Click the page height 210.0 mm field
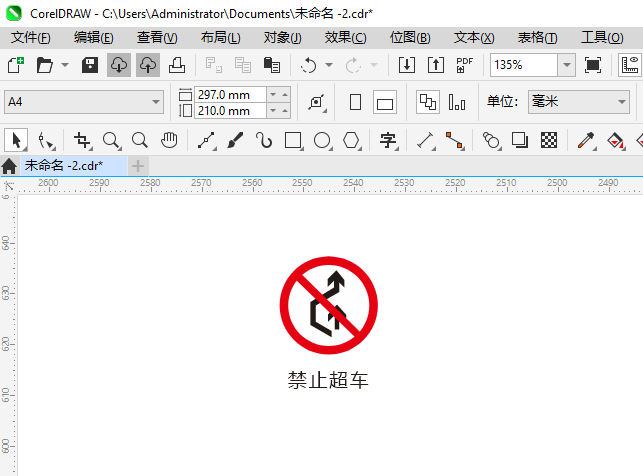Viewport: 643px width, 476px height. click(x=230, y=111)
